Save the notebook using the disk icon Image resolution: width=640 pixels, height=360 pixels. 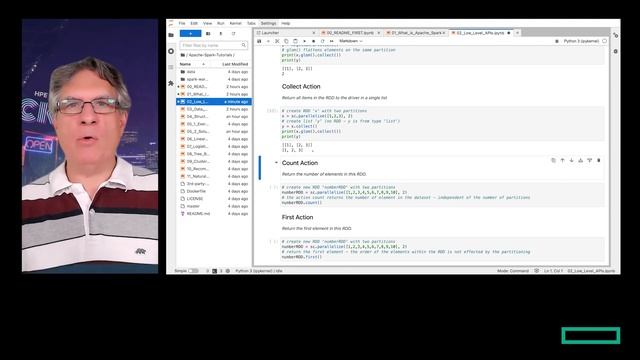pyautogui.click(x=259, y=41)
